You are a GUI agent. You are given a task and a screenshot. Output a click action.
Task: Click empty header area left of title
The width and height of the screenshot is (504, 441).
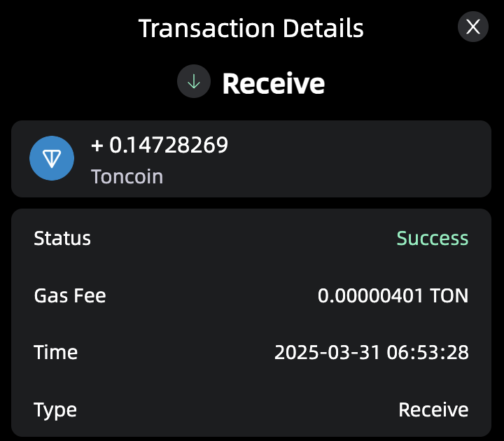[70, 29]
